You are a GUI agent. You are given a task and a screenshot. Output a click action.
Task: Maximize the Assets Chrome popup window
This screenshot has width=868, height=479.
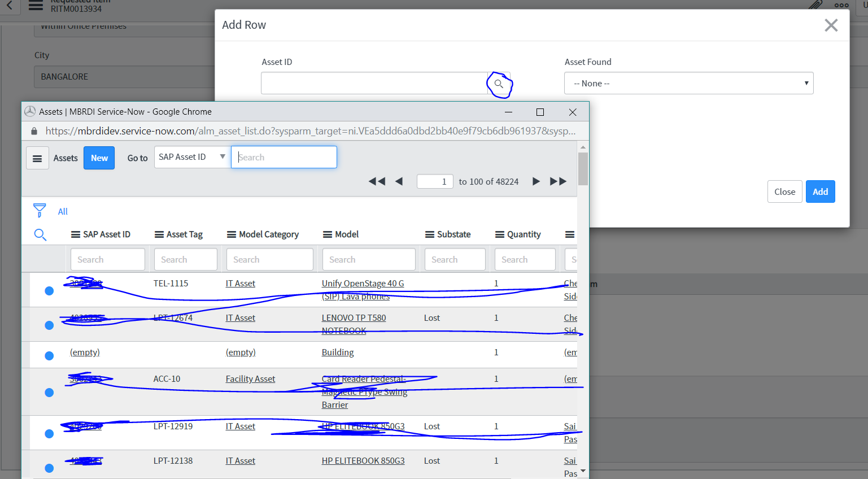click(540, 112)
